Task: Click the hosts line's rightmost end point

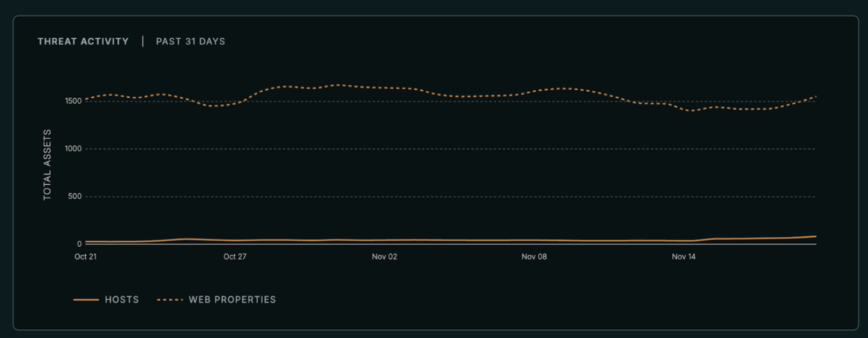Action: [816, 236]
